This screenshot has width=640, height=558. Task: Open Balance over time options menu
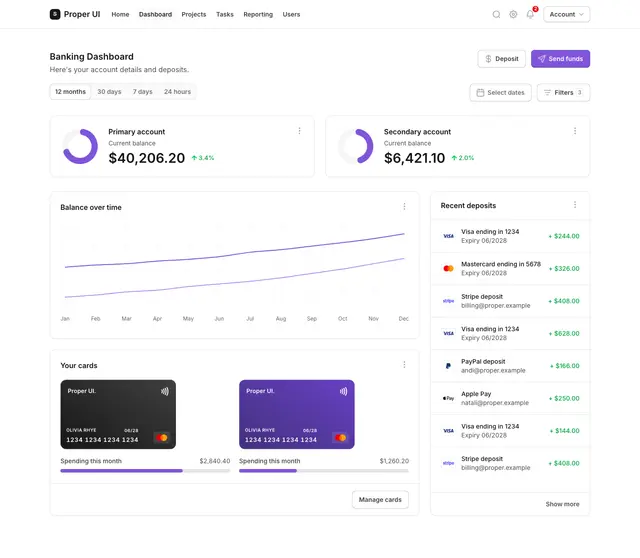404,207
